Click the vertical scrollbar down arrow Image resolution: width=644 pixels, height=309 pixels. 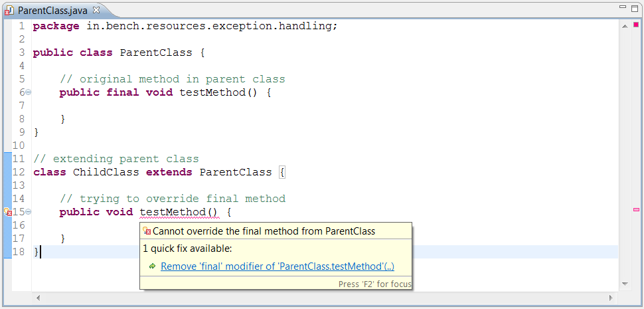pyautogui.click(x=624, y=284)
